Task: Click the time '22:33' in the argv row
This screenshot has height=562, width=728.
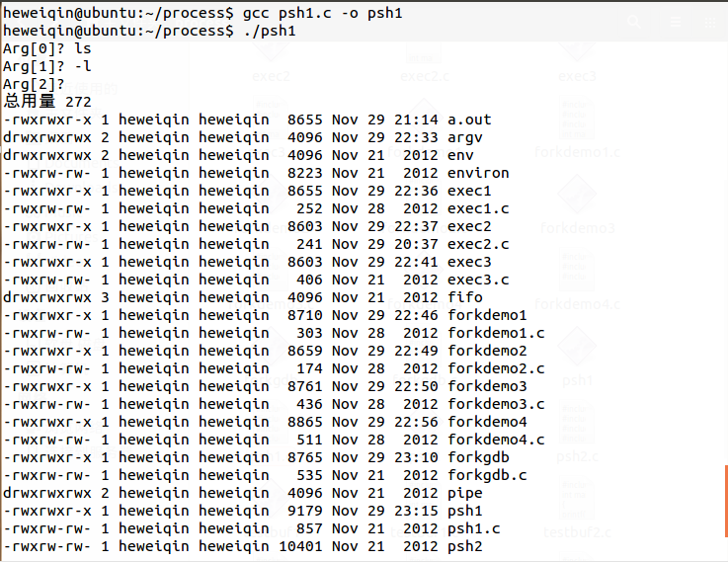Action: click(x=416, y=137)
